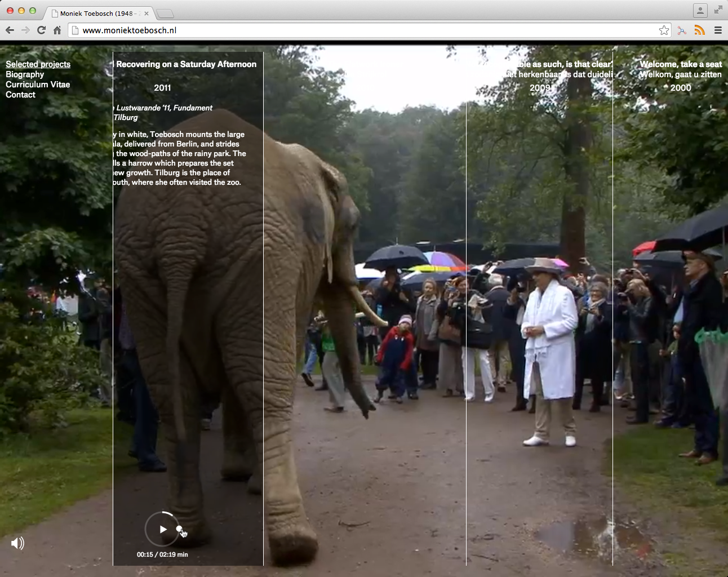The image size is (728, 577).
Task: Play the elephant video
Action: tap(162, 529)
